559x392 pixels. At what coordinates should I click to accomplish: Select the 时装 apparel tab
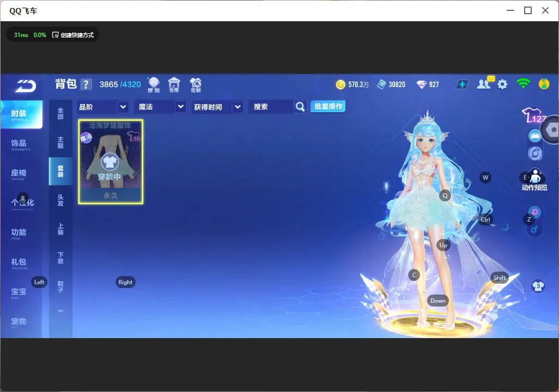(x=21, y=114)
